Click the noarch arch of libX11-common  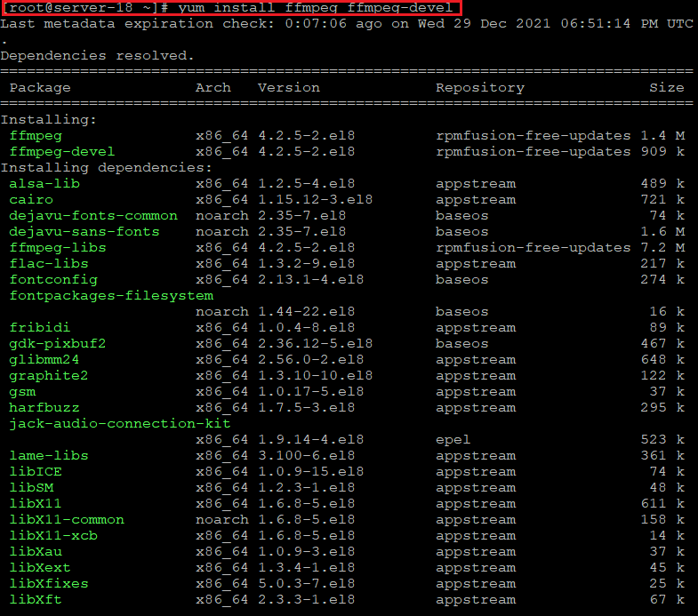222,520
